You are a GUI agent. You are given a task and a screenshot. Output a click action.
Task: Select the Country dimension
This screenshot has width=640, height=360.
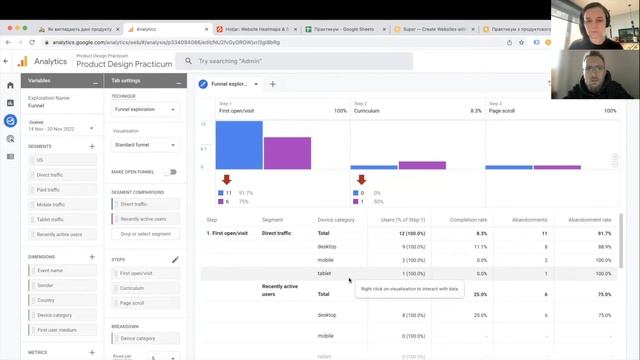coord(62,300)
